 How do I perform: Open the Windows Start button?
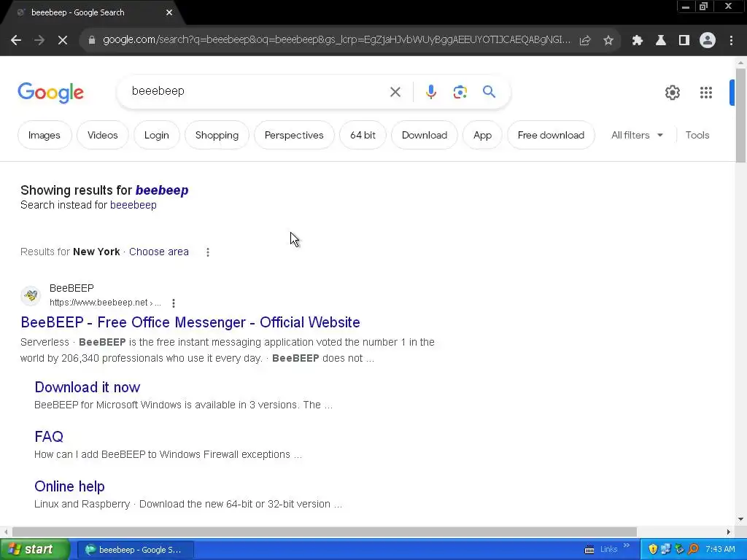35,550
